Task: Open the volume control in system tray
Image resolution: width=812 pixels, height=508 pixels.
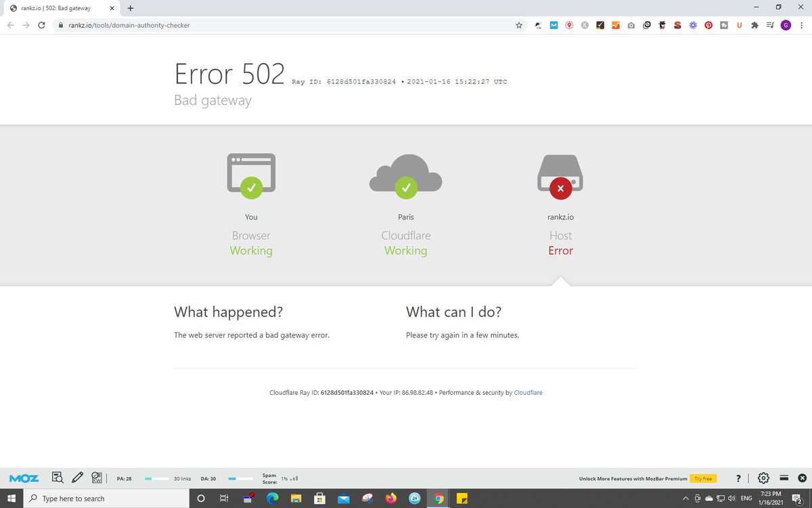Action: 731,499
